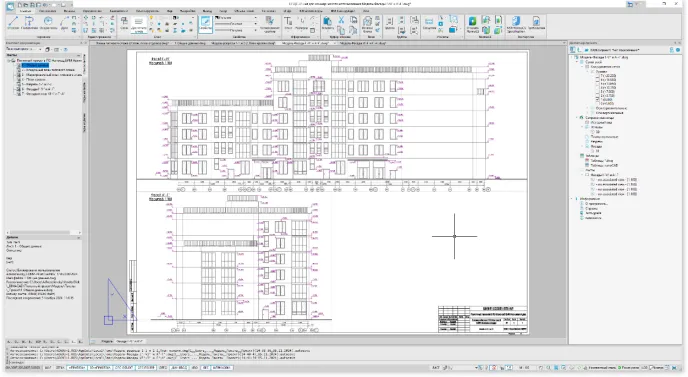This screenshot has width=688, height=377.
Task: Open the Слои layers manager icon
Action: [125, 23]
